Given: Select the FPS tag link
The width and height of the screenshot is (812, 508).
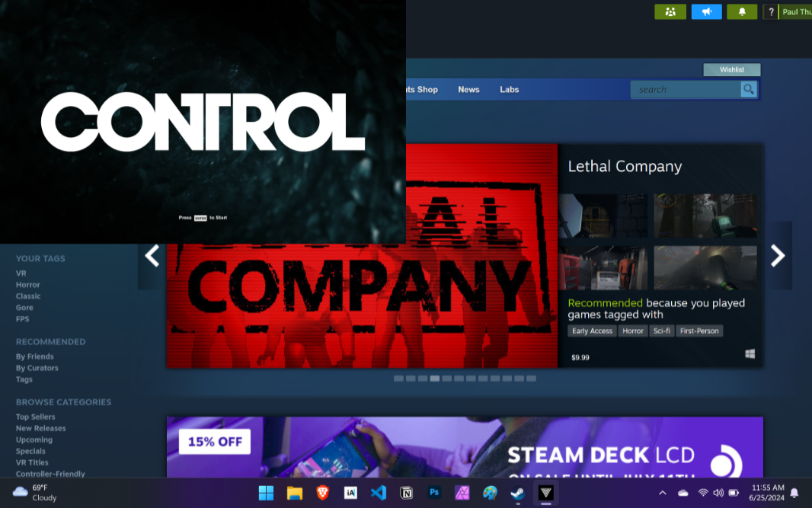Looking at the screenshot, I should pos(22,319).
